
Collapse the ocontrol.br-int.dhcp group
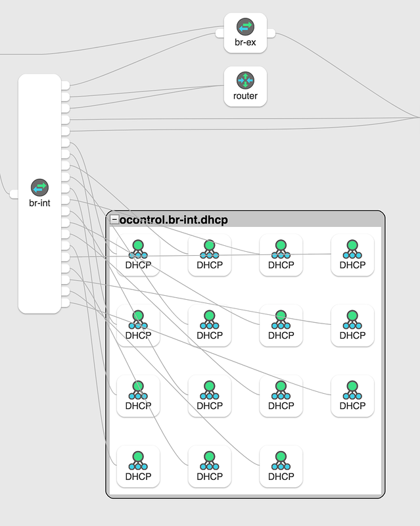(x=115, y=220)
